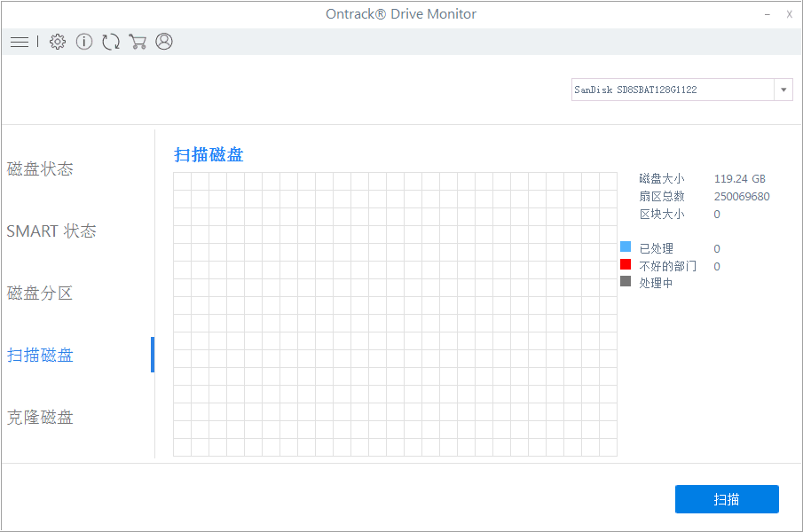Switch to 磁盘状态 tab
The width and height of the screenshot is (803, 532).
click(40, 168)
